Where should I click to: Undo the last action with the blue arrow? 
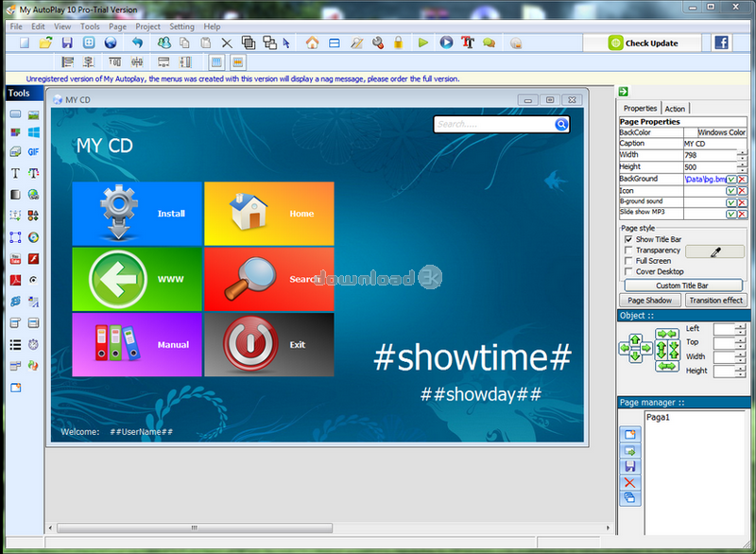(x=137, y=43)
